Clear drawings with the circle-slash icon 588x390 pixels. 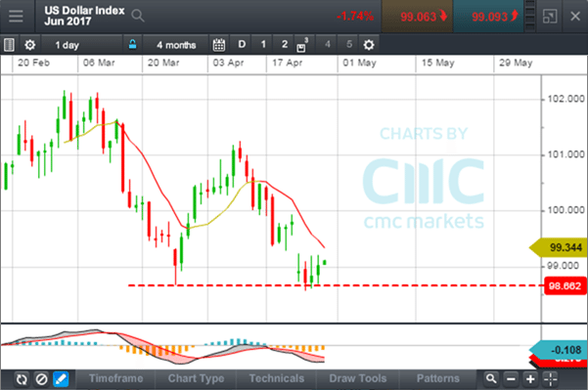42,379
